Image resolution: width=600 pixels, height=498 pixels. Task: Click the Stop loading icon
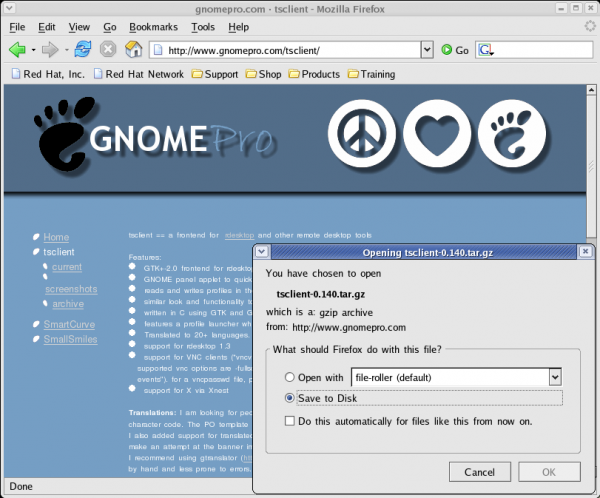(108, 49)
